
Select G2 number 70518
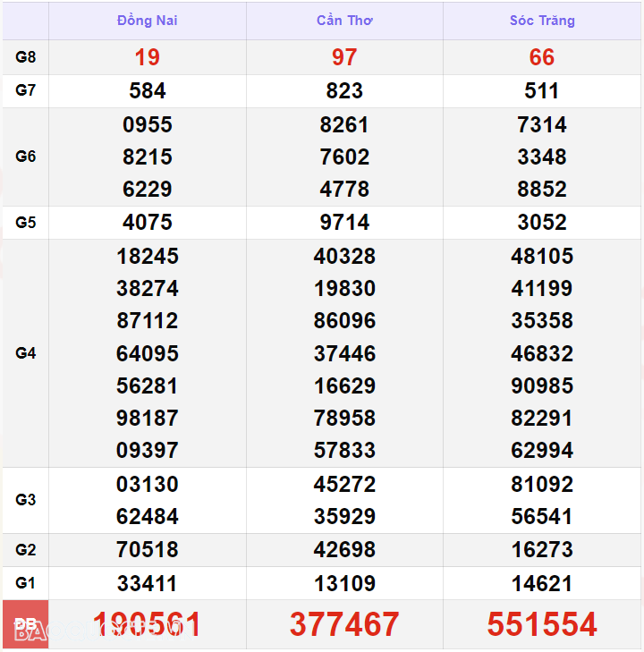148,550
